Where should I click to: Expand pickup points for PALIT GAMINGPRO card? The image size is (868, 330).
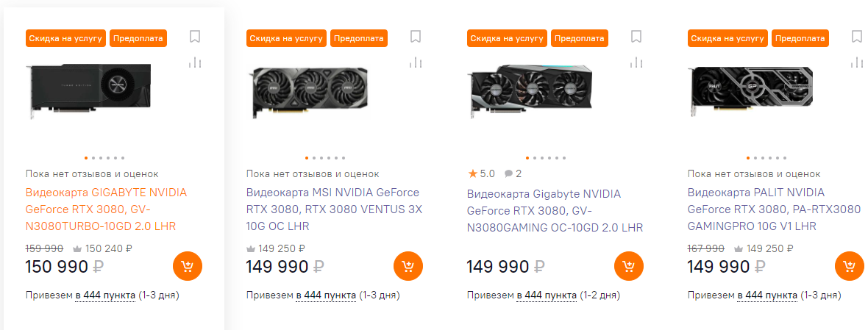point(768,296)
